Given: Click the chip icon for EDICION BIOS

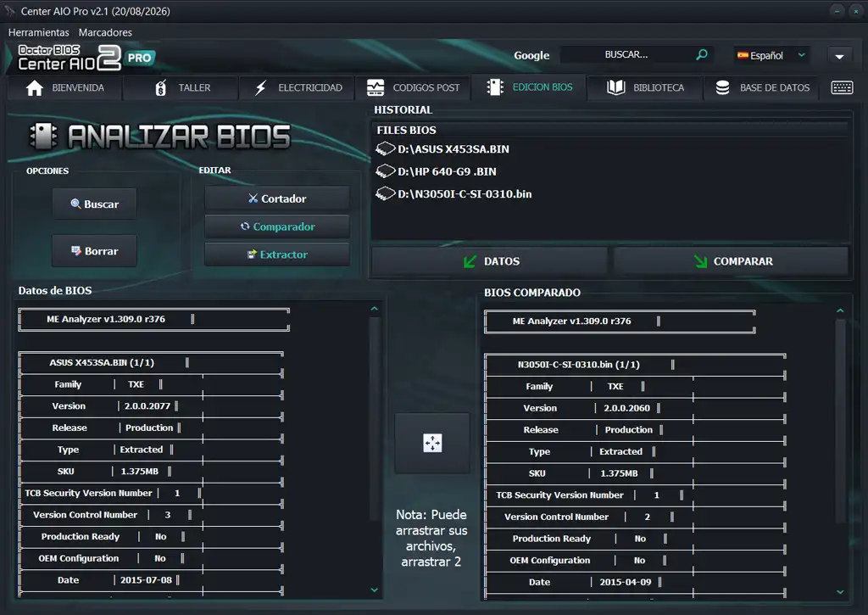Looking at the screenshot, I should 495,87.
